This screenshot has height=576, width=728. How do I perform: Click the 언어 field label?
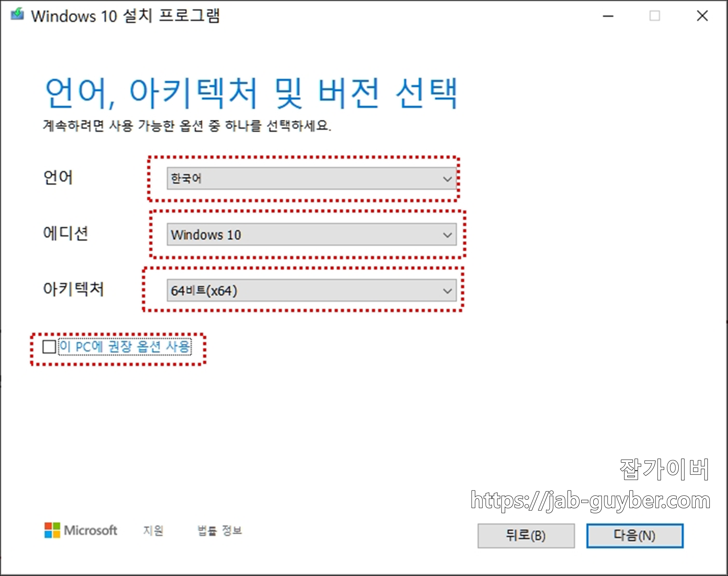click(x=58, y=177)
